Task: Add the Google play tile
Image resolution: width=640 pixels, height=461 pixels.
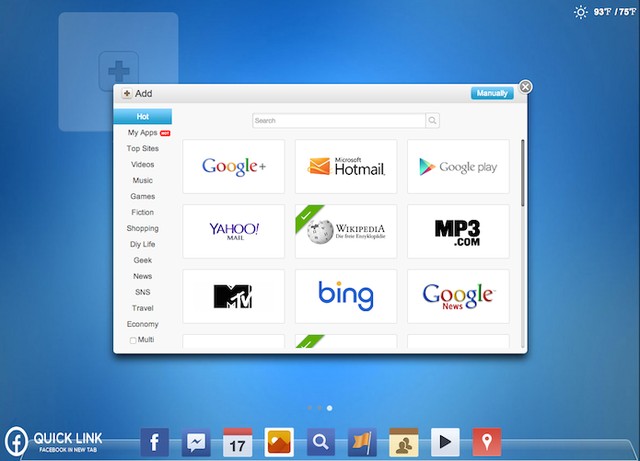Action: (458, 166)
